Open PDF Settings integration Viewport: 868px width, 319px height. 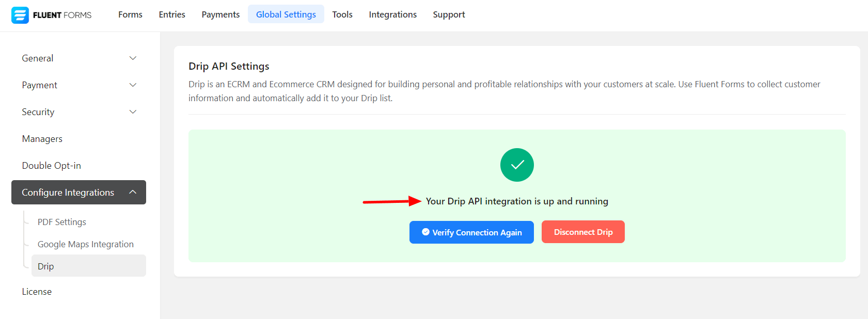[62, 222]
